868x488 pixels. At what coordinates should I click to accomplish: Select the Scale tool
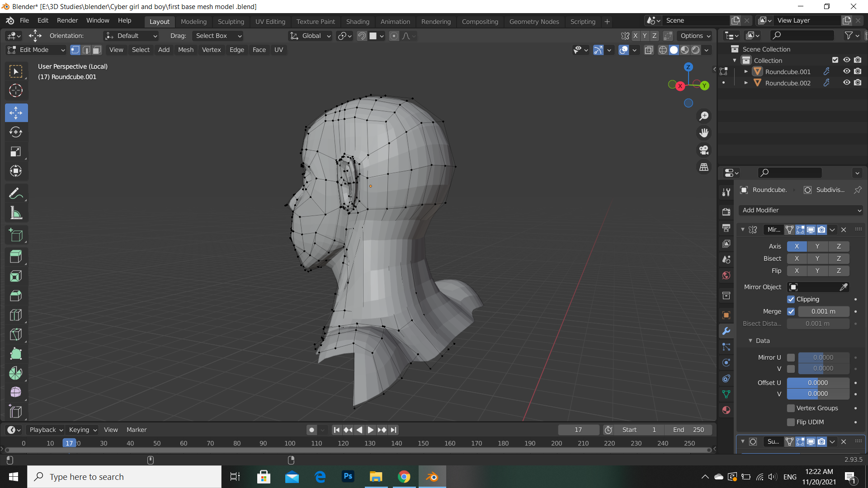coord(16,151)
